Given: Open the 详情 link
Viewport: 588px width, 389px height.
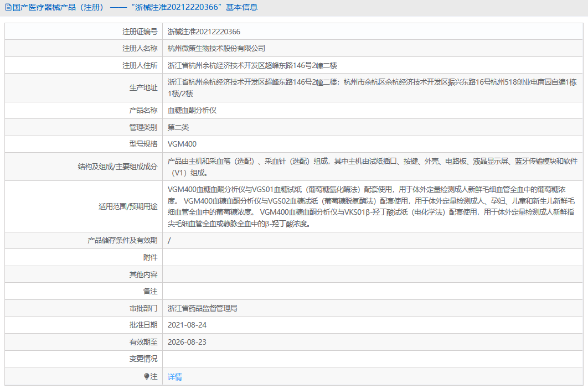Looking at the screenshot, I should tap(175, 377).
